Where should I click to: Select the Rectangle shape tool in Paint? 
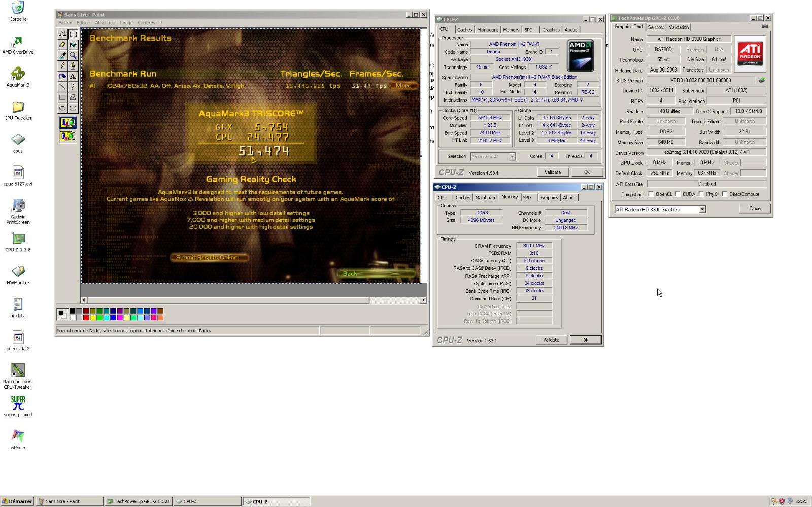coord(62,97)
